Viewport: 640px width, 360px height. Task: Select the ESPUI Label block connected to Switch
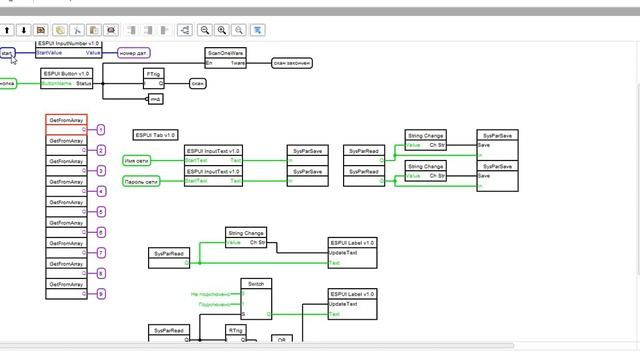pyautogui.click(x=352, y=304)
